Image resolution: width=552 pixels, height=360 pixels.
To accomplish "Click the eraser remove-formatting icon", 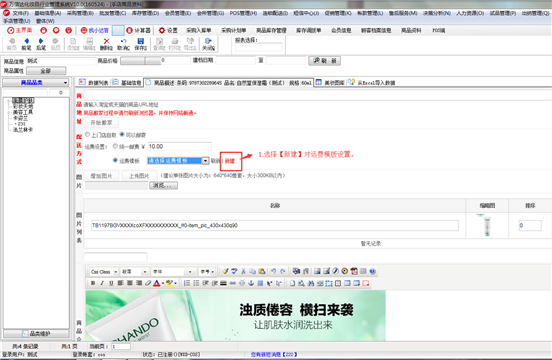I will pyautogui.click(x=148, y=283).
